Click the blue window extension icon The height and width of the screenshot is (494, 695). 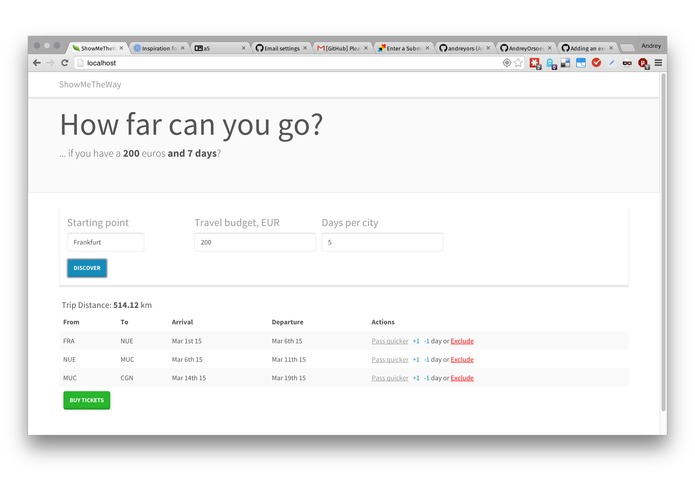tap(581, 63)
